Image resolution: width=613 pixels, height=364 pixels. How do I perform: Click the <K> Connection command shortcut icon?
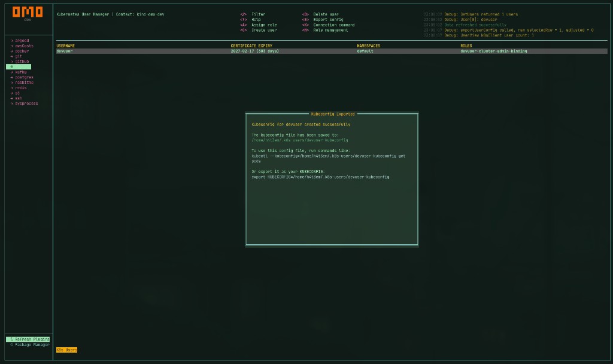305,25
